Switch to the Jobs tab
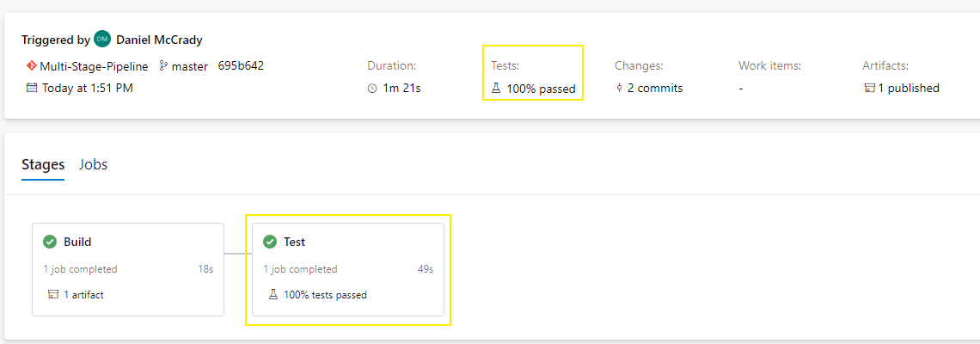 coord(93,164)
